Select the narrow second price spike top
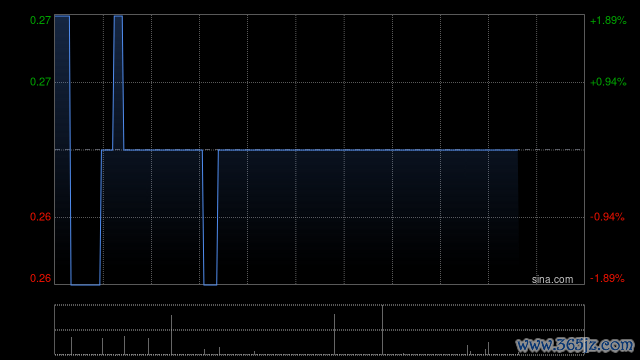 pyautogui.click(x=118, y=16)
